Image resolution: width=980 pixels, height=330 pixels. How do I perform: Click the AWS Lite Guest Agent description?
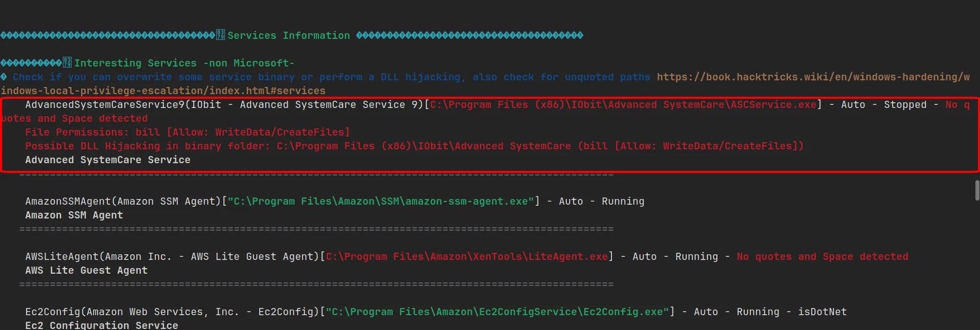click(86, 270)
